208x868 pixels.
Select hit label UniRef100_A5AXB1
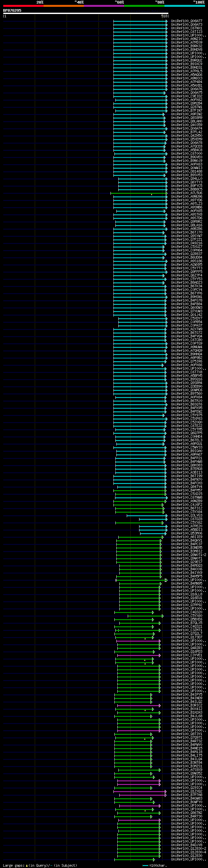point(187,86)
